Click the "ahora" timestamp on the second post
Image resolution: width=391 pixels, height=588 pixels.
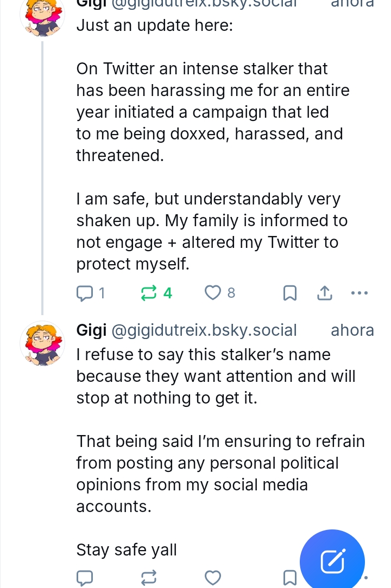point(352,330)
